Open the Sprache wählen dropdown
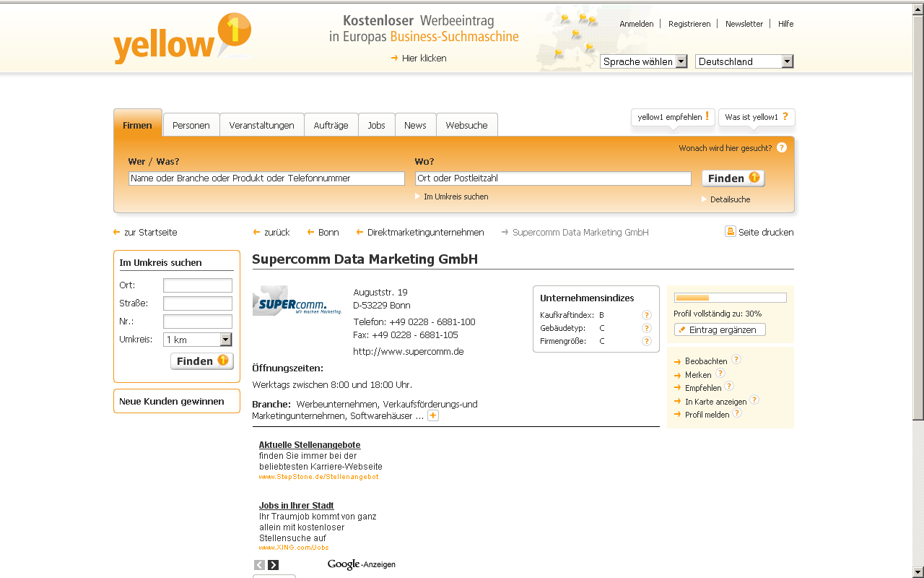This screenshot has height=578, width=924. click(x=644, y=61)
